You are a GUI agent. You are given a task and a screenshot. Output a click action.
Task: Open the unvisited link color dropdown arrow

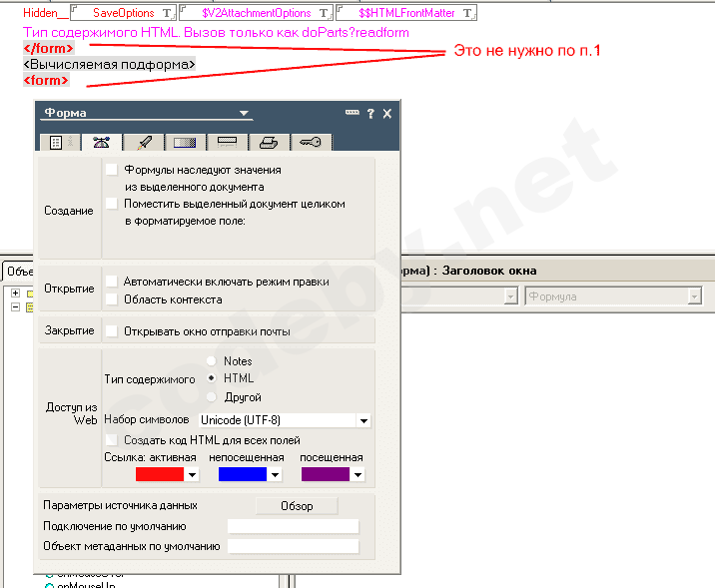click(x=275, y=474)
